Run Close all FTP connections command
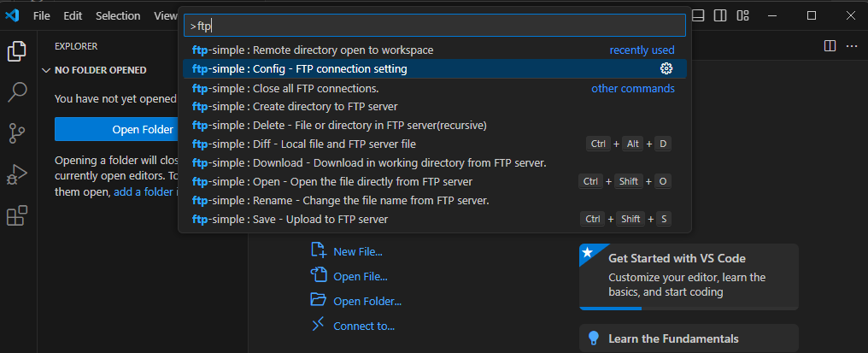Screen dimensions: 868x353 point(435,88)
